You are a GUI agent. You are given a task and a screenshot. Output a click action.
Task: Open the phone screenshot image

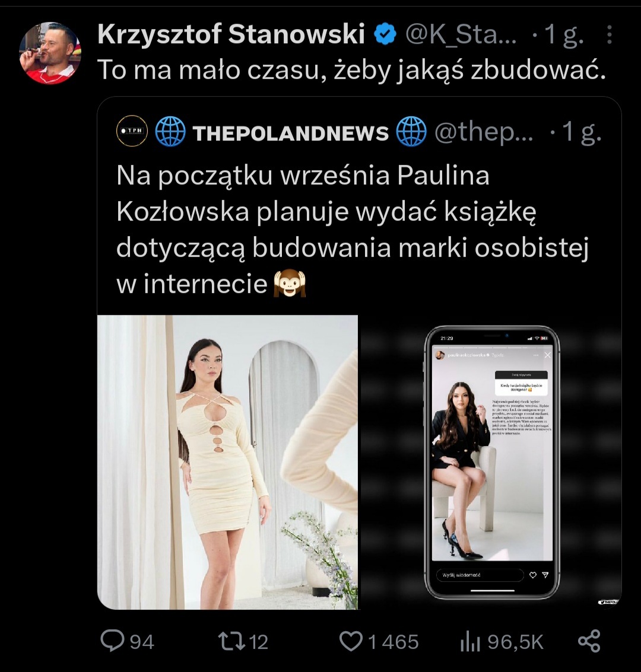(491, 461)
